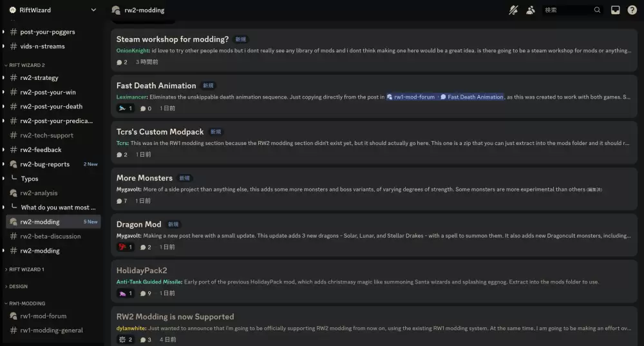Click the muted notification bell icon
This screenshot has height=346, width=644.
(x=513, y=10)
